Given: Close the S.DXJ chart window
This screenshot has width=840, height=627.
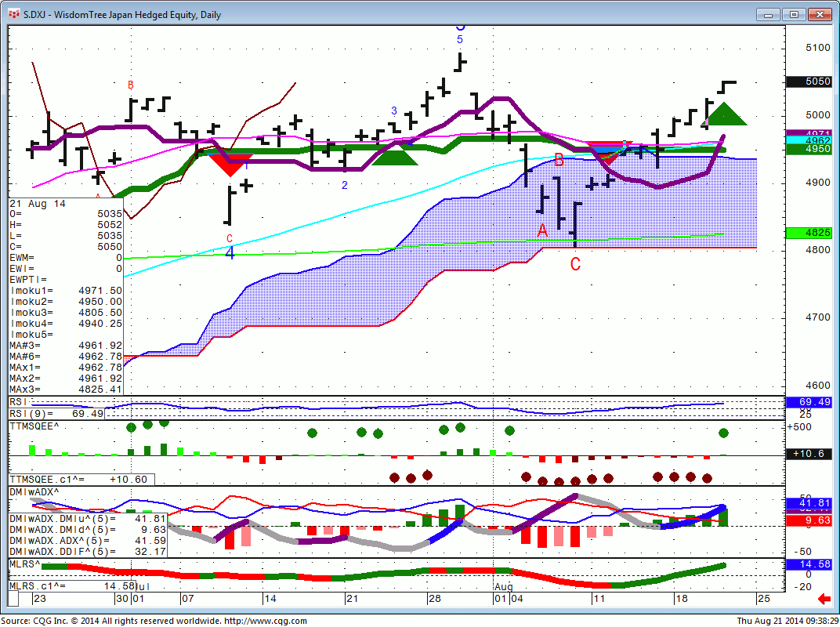Looking at the screenshot, I should [820, 14].
